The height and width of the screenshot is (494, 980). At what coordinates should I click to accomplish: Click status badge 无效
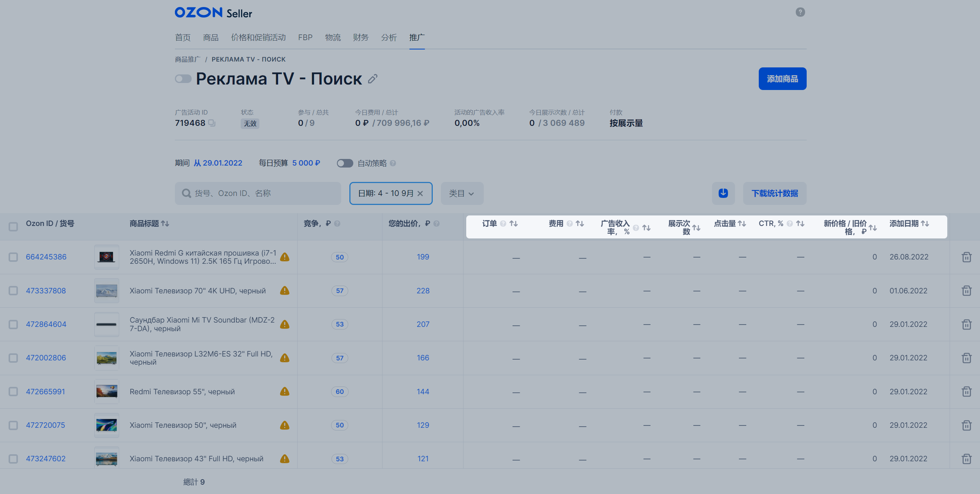[250, 123]
